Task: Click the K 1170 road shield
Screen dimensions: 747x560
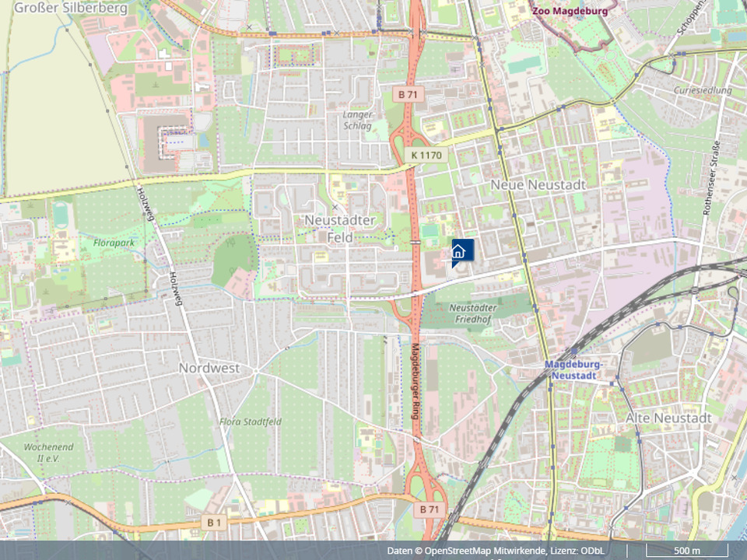Action: [x=426, y=156]
